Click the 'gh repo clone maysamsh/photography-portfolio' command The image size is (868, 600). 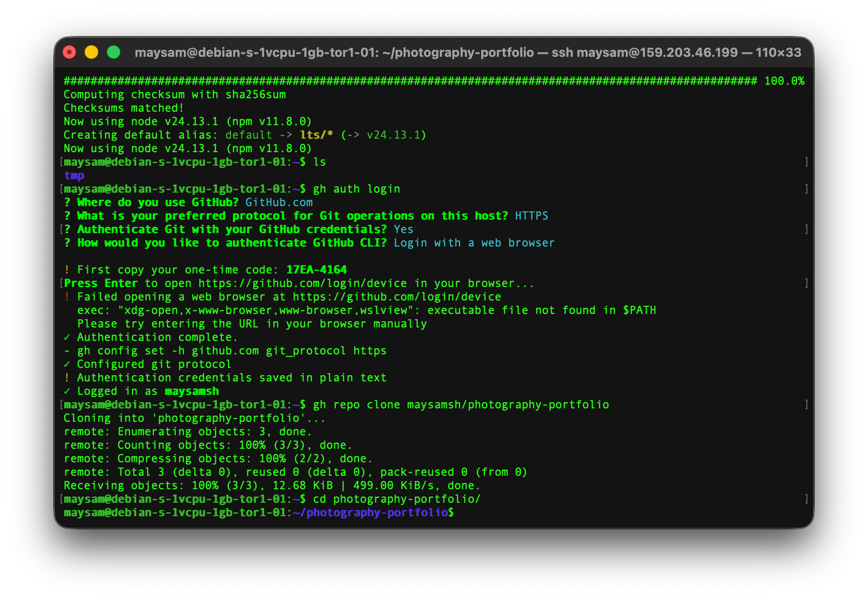pos(461,404)
